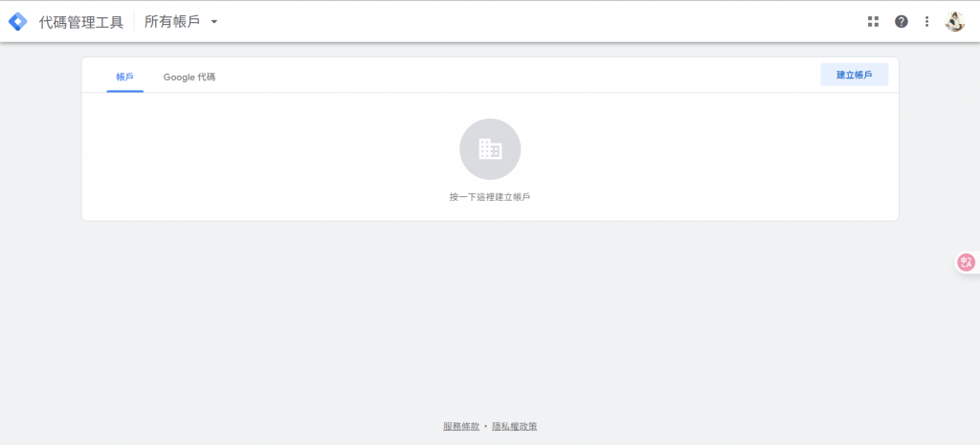
Task: Click the 建立帳戶 button
Action: pos(855,75)
